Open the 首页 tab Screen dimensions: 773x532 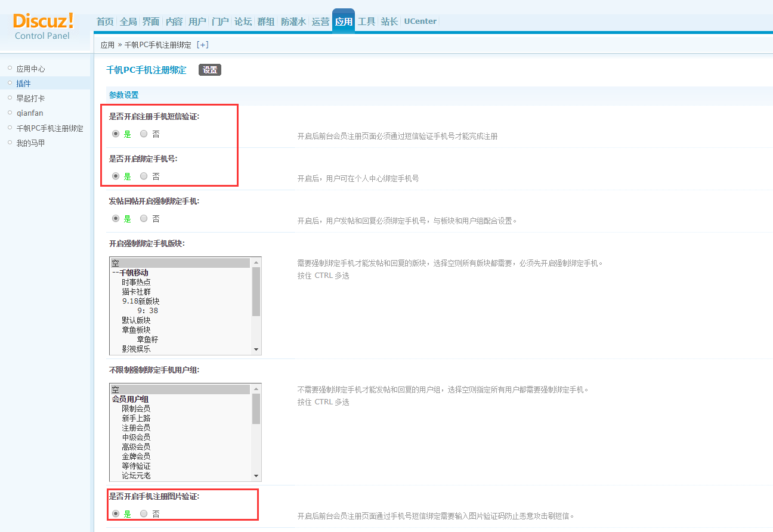tap(105, 21)
